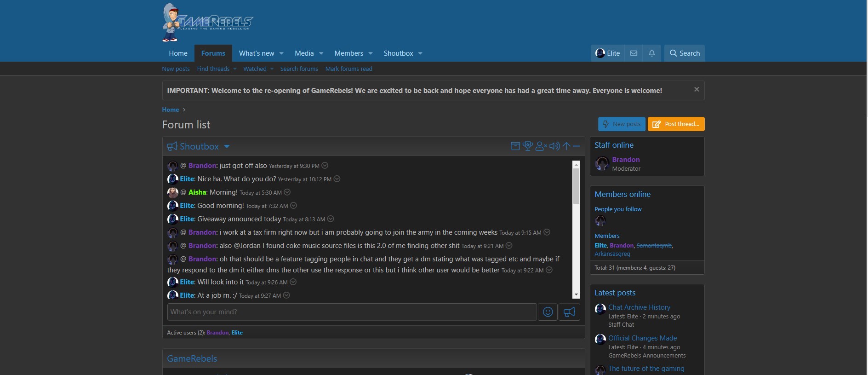Expand the What's new dropdown arrow

[x=281, y=53]
